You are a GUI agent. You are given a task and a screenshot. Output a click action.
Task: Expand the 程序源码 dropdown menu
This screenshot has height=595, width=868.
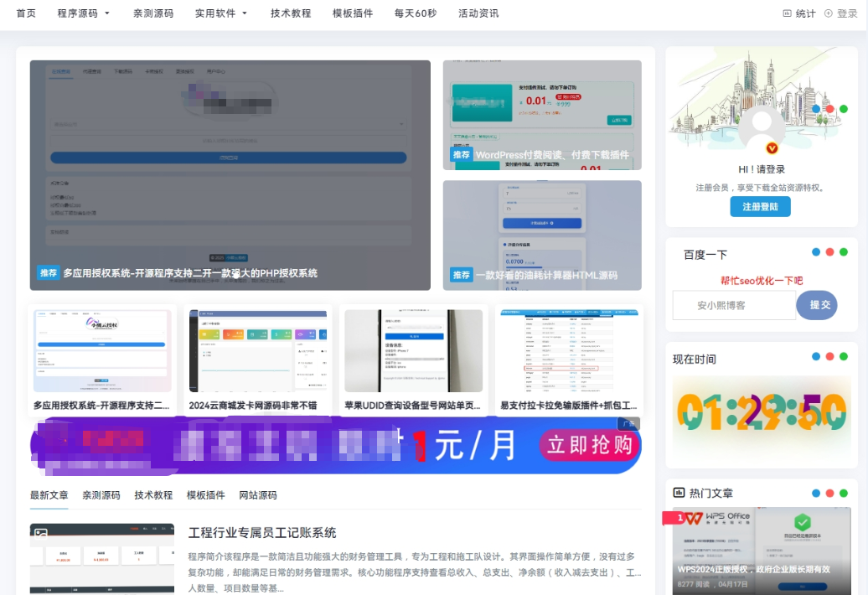click(x=83, y=13)
